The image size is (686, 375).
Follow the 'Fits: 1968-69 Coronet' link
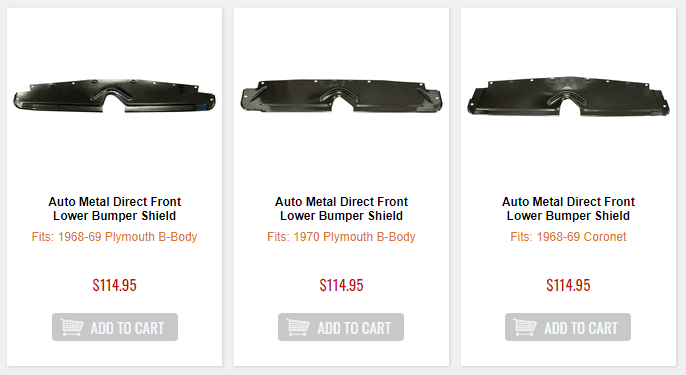(568, 237)
